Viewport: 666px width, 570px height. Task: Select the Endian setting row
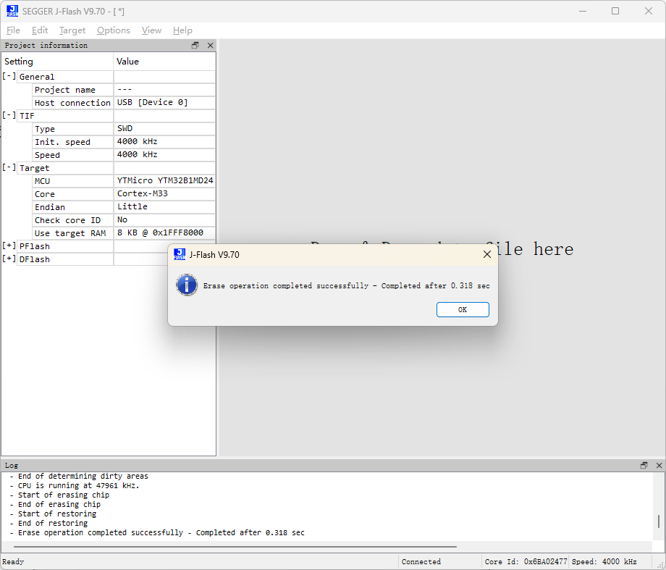click(x=124, y=207)
